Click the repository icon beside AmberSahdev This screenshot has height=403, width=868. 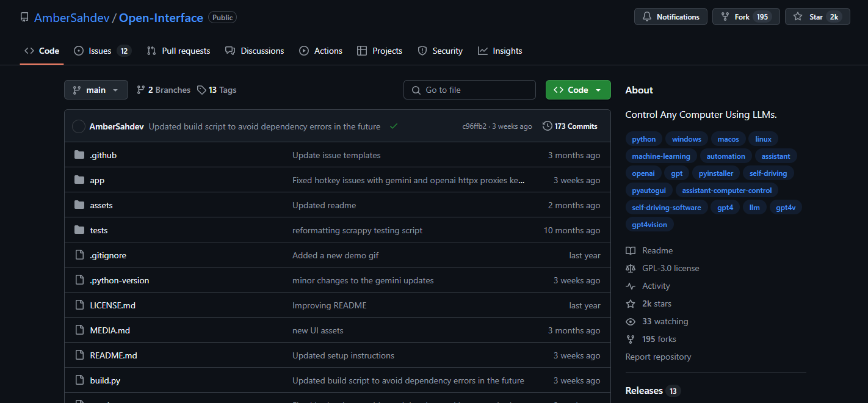(x=24, y=18)
